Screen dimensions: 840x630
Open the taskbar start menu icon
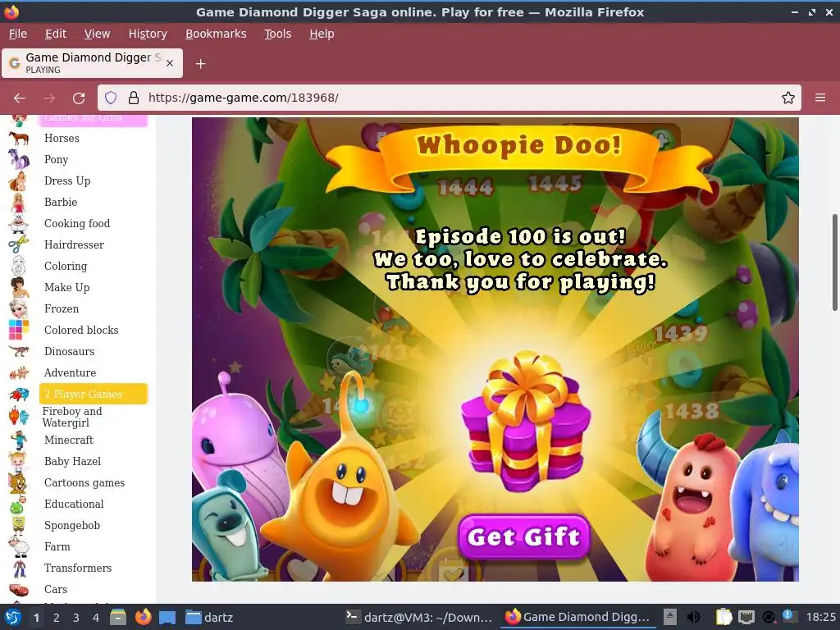click(x=13, y=617)
